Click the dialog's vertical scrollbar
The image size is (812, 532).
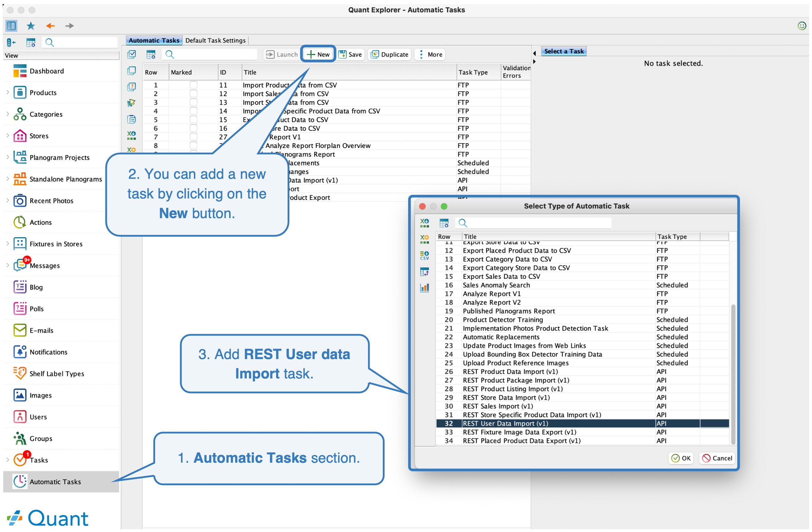[x=733, y=374]
